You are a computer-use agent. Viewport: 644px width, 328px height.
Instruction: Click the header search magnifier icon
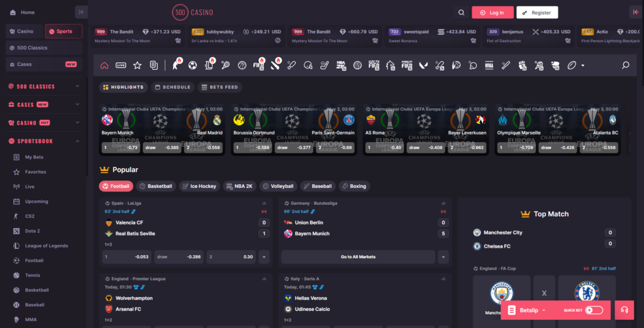461,13
